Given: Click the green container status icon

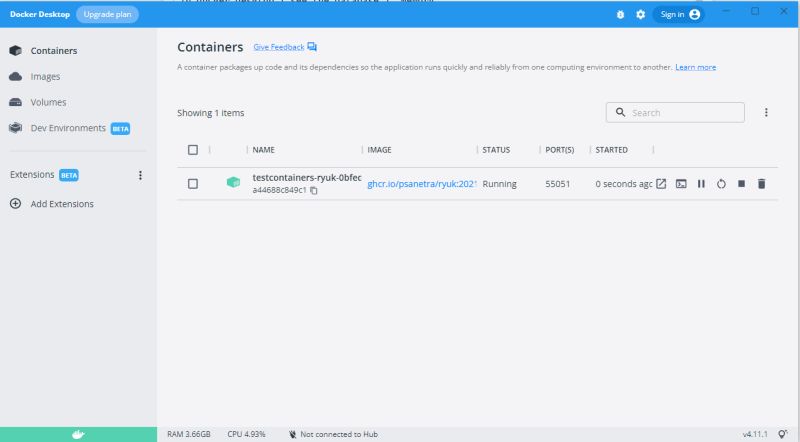Looking at the screenshot, I should click(233, 182).
